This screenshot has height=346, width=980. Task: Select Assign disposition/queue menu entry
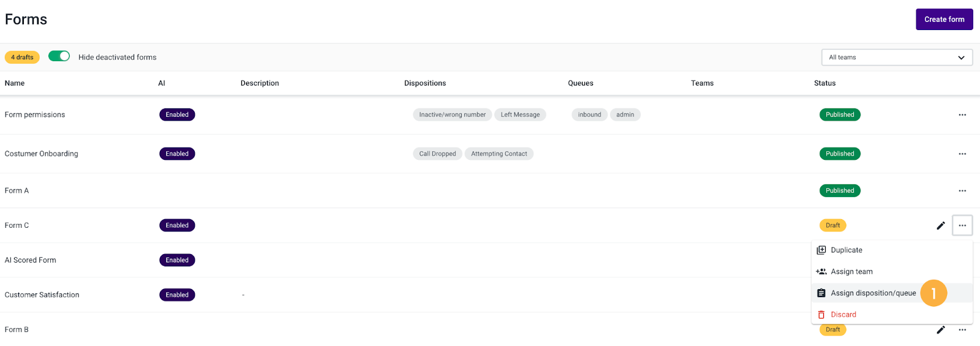coord(892,293)
